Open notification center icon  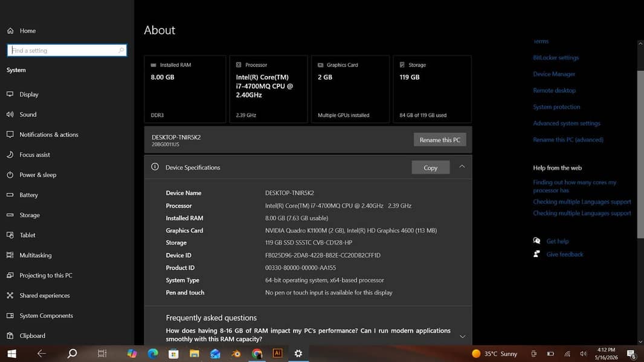(x=632, y=354)
